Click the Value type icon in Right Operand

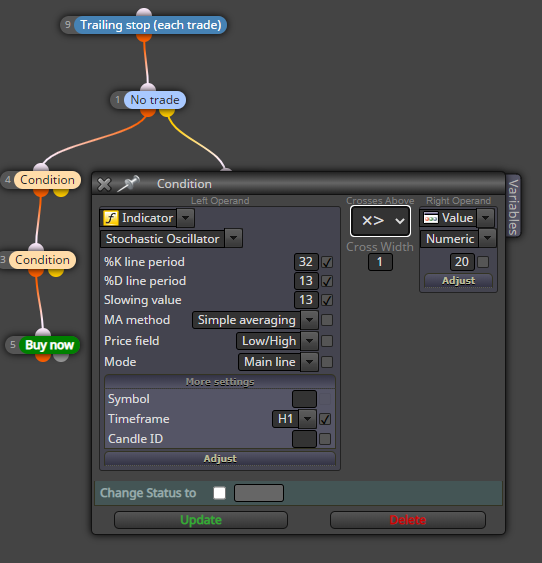(x=431, y=218)
